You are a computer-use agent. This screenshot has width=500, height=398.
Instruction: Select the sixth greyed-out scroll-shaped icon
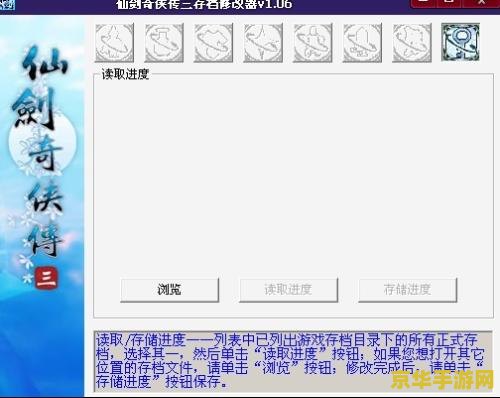(362, 43)
